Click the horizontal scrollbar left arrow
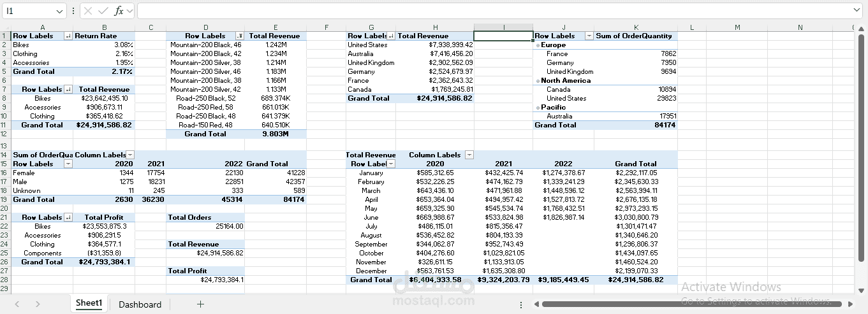This screenshot has height=314, width=868. (x=536, y=304)
